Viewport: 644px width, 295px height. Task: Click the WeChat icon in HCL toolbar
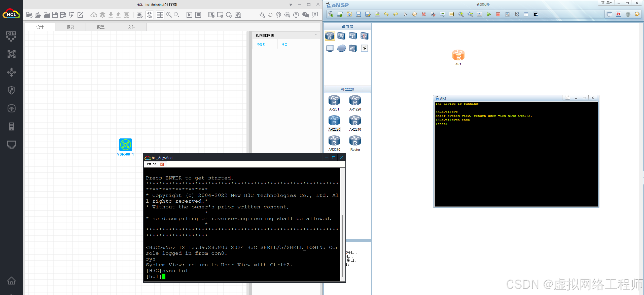pos(305,15)
